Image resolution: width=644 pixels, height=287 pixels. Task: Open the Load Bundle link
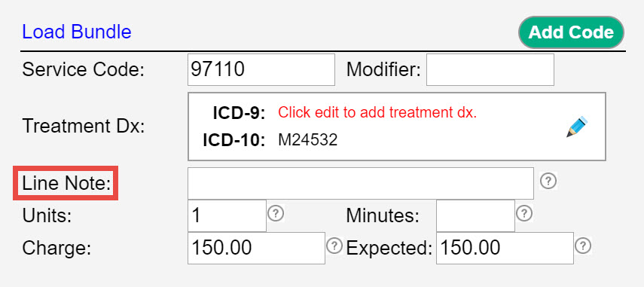click(x=77, y=32)
